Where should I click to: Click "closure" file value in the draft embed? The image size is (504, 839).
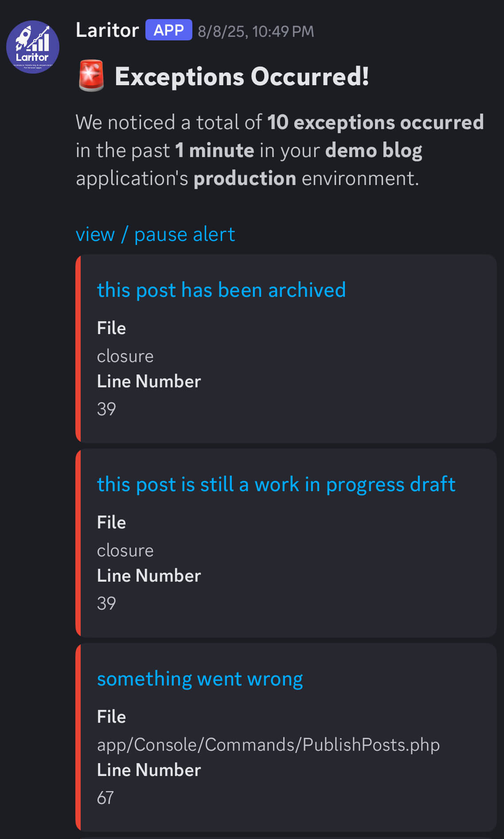[125, 551]
